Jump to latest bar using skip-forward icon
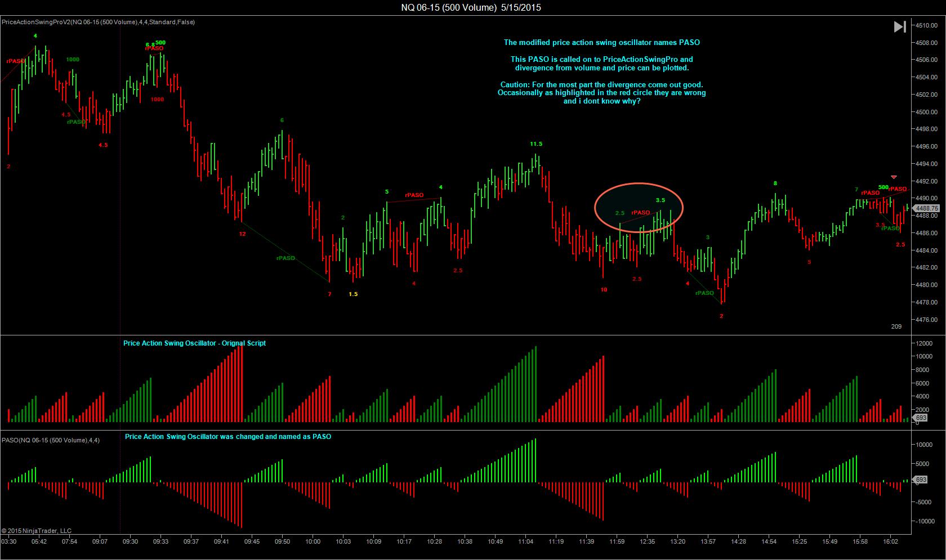 (900, 26)
